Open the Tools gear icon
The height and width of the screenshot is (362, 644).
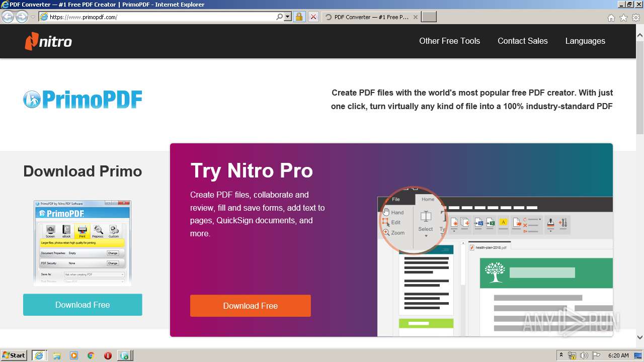click(636, 18)
